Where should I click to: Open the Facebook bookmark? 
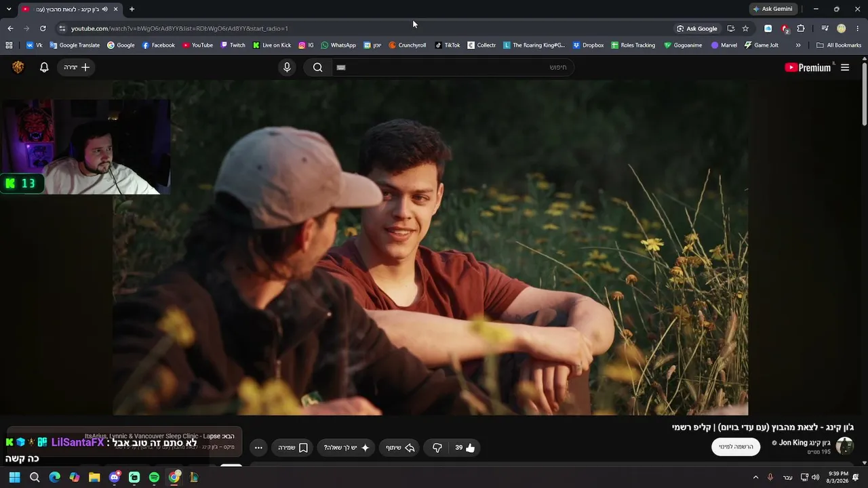coord(158,45)
